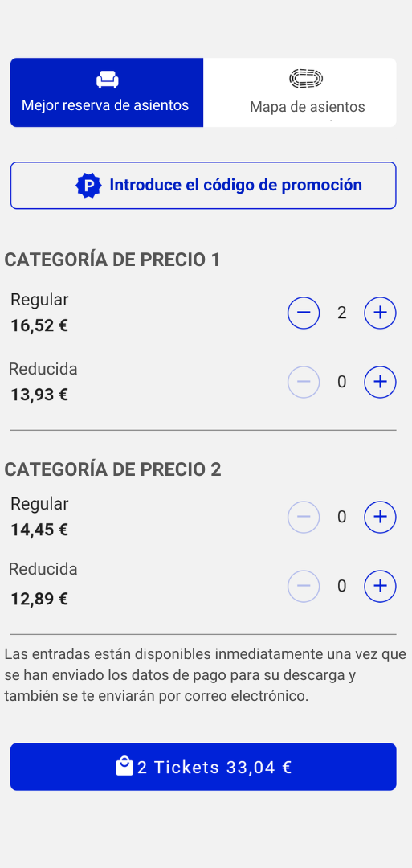Click the stadium map icon
The image size is (412, 868).
(x=306, y=79)
